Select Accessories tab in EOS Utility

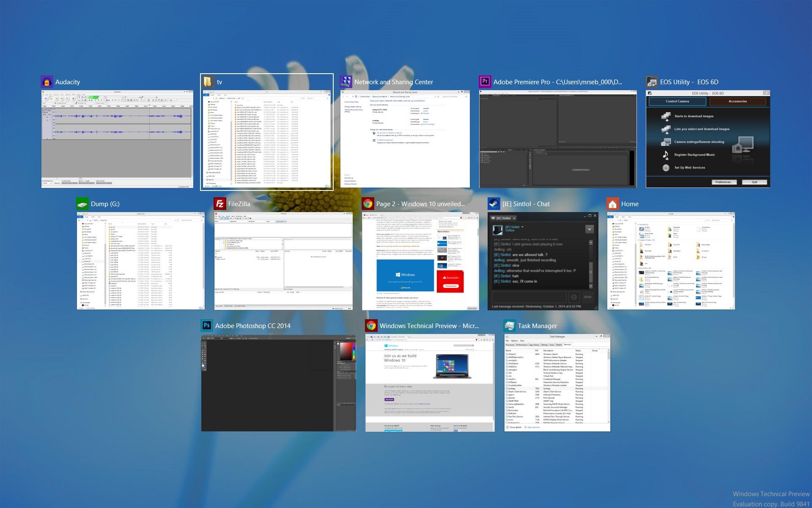[x=738, y=101]
